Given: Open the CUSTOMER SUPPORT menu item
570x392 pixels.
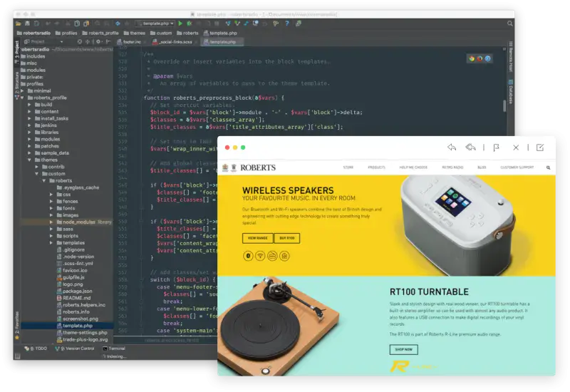Looking at the screenshot, I should pyautogui.click(x=517, y=167).
